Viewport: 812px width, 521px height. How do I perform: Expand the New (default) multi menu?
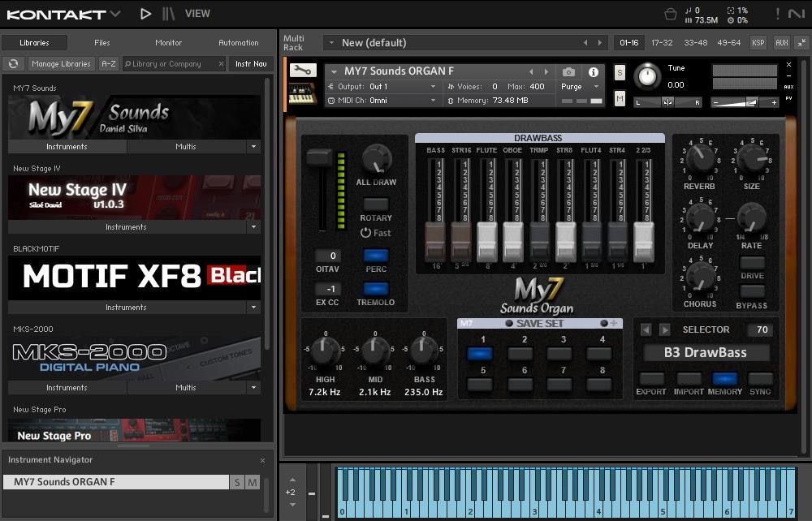click(x=331, y=43)
